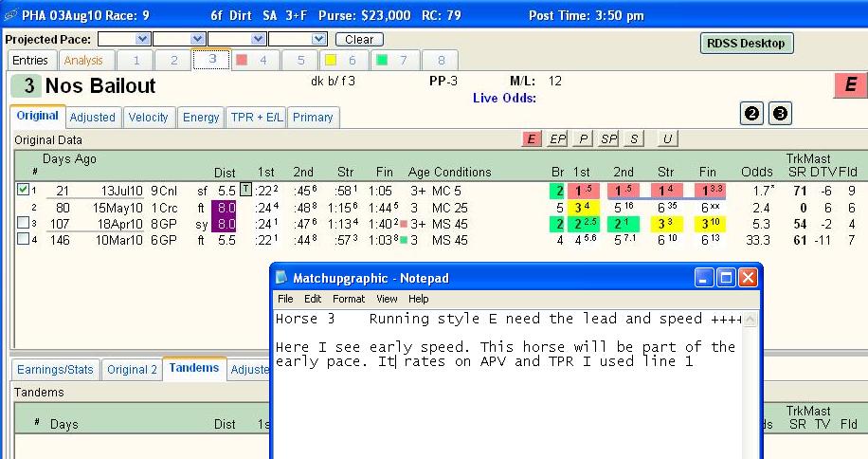Click the 15May10 date on line 2

118,209
